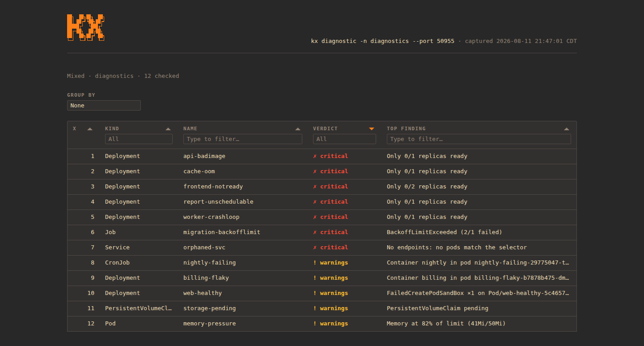Focus the TOP FINDING filter input
Screen dimensions: 644x346
(x=479, y=139)
